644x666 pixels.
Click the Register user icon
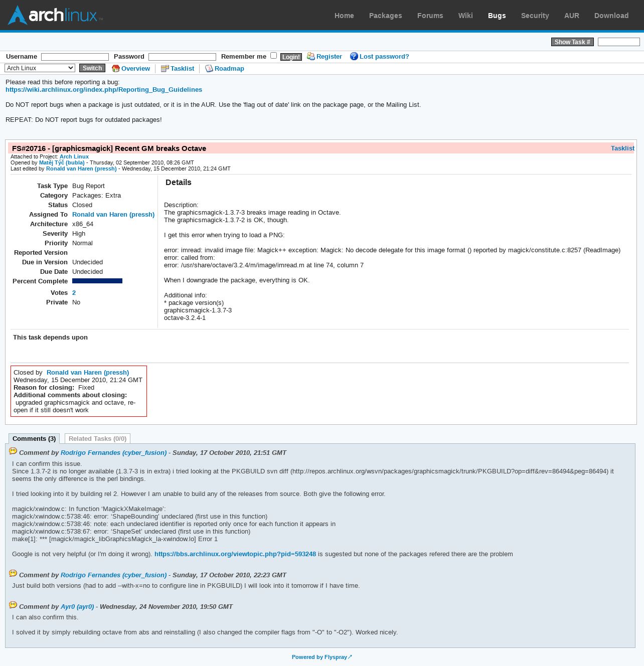(x=310, y=56)
